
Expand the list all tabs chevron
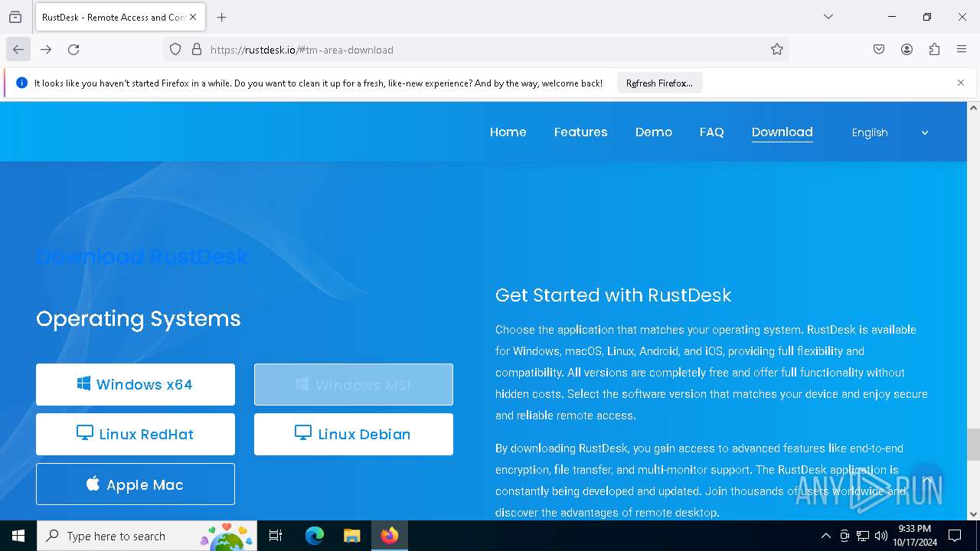[x=828, y=17]
